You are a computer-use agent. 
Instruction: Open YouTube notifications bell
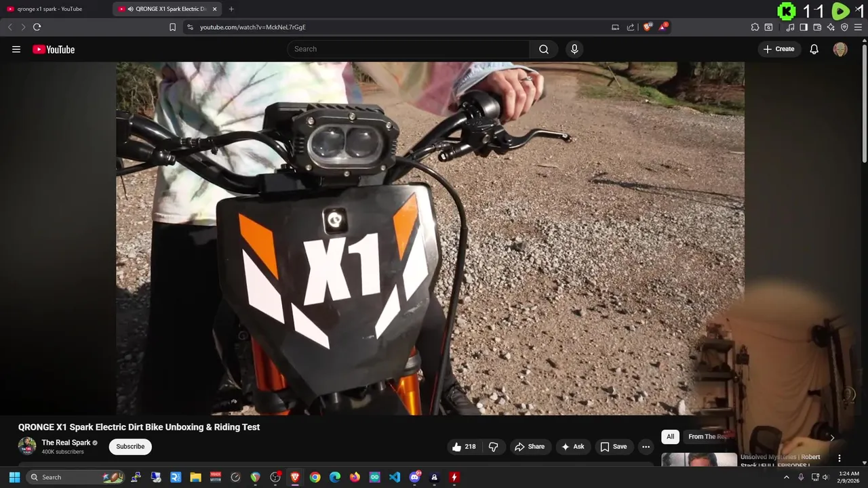pyautogui.click(x=814, y=49)
